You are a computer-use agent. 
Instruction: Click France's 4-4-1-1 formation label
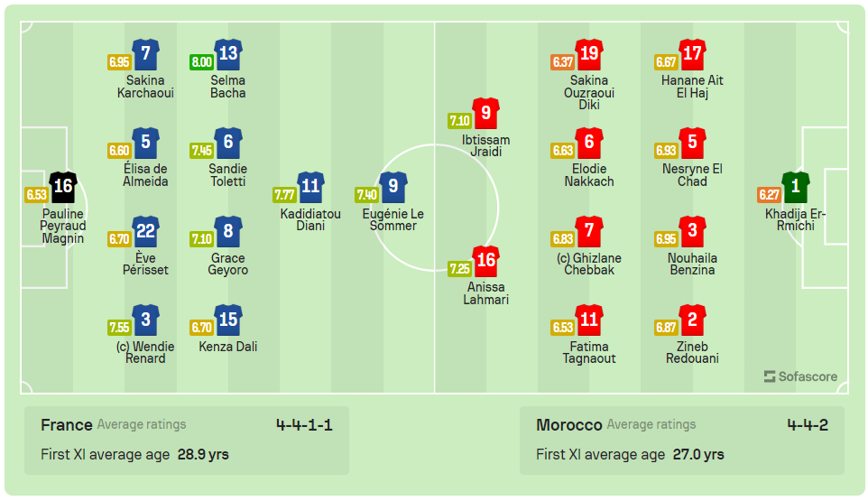[x=304, y=424]
